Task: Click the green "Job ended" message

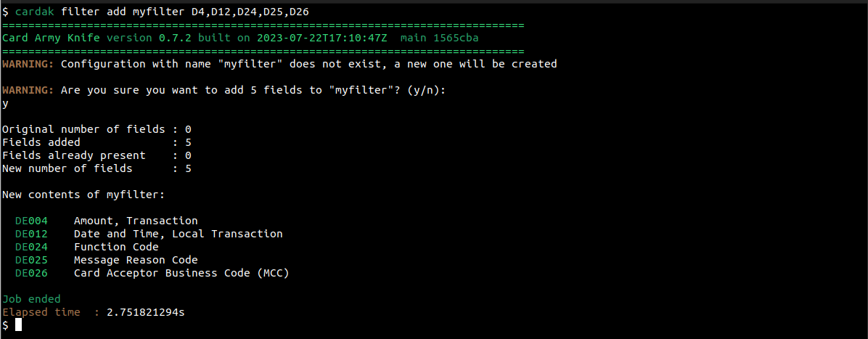Action: click(x=31, y=299)
